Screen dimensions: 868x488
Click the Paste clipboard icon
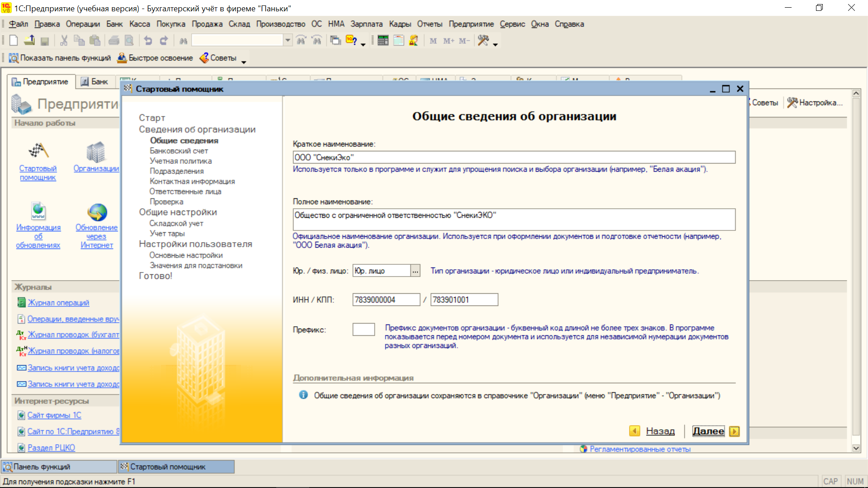click(x=94, y=41)
